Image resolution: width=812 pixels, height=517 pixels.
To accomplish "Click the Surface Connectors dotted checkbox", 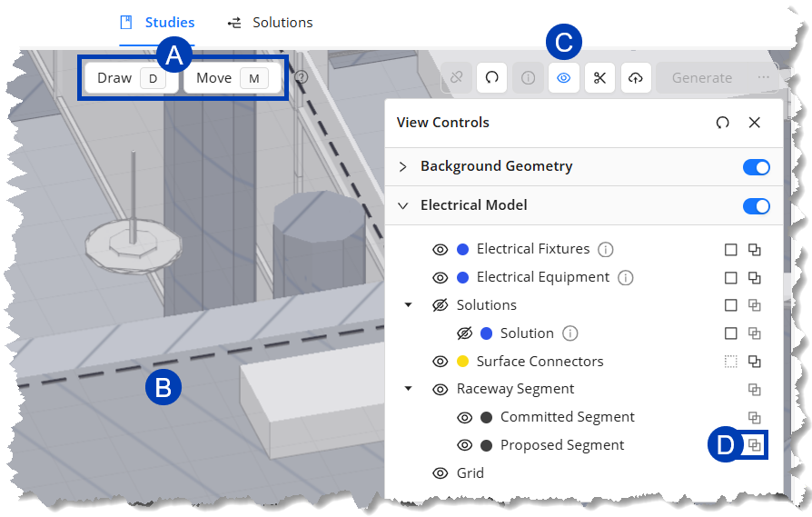I will coord(730,362).
